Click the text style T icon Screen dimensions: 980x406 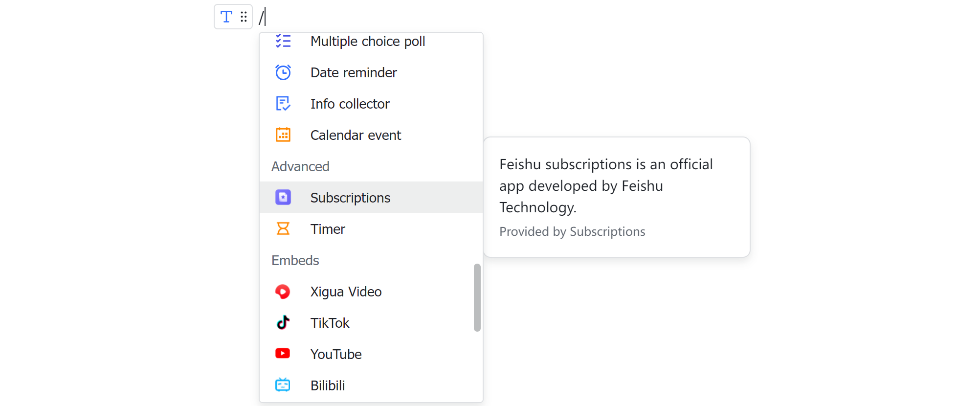coord(226,16)
